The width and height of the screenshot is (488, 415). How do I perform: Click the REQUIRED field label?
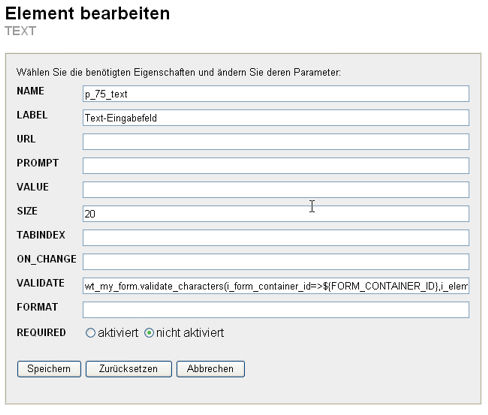[41, 332]
